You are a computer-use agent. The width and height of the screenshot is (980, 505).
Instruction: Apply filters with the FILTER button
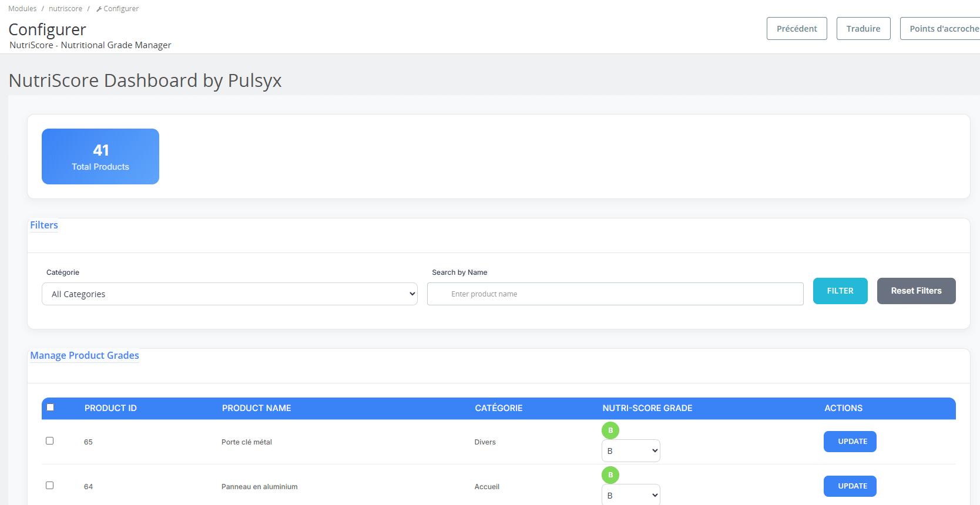click(840, 291)
